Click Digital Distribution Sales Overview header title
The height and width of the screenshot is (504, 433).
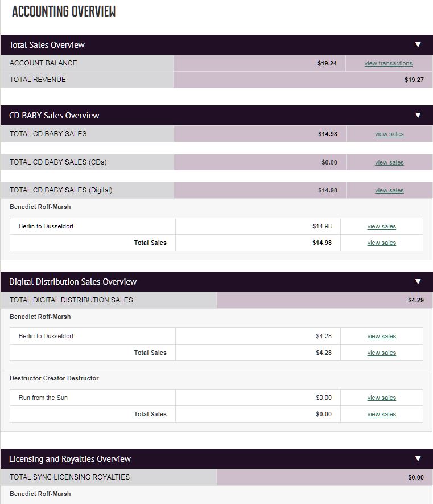coord(73,282)
